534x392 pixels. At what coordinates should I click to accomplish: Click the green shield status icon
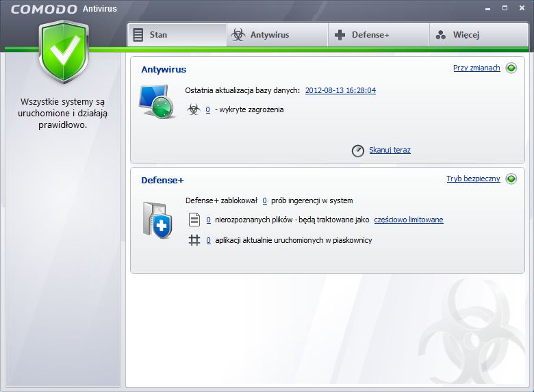point(64,52)
